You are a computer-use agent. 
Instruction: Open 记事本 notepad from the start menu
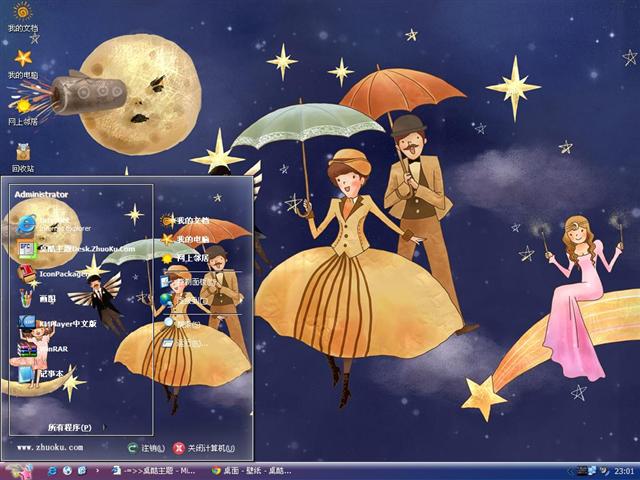(x=48, y=373)
